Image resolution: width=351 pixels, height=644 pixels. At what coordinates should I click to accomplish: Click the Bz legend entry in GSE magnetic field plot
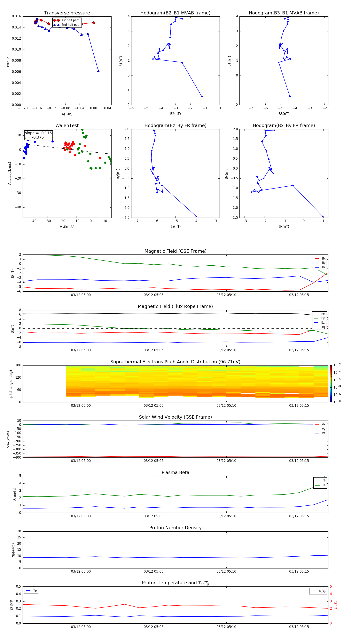tap(320, 267)
